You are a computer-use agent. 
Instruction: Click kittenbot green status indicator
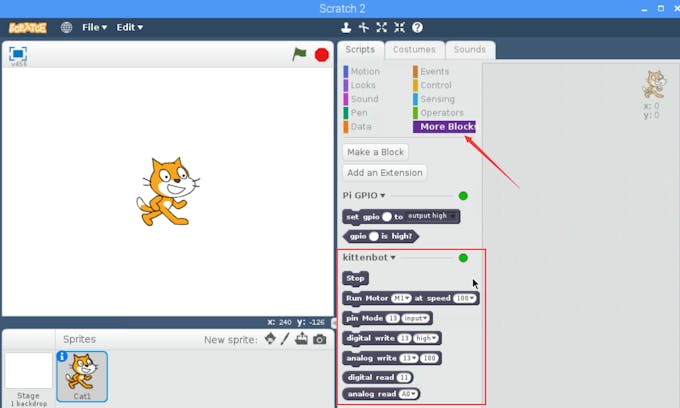(x=463, y=258)
